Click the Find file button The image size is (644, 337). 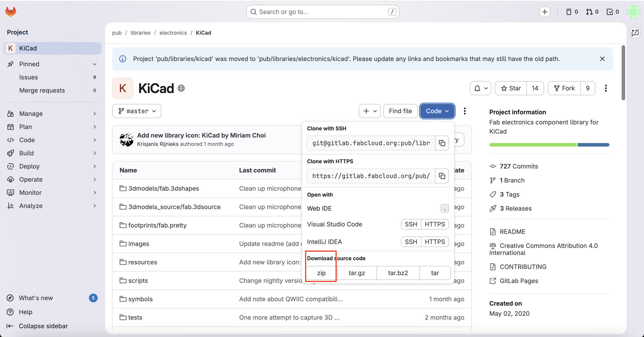pos(400,111)
